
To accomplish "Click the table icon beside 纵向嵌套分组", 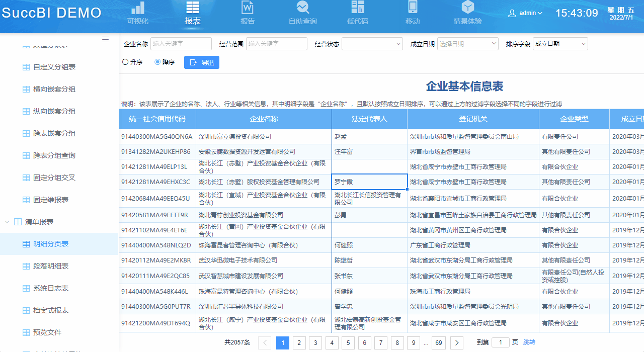I will point(26,111).
